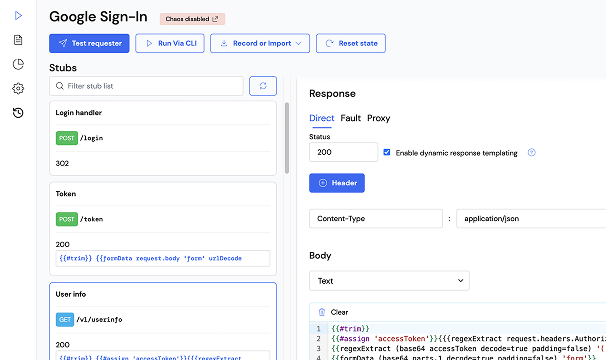
Task: Click the Token stub response template preview
Action: tap(163, 258)
